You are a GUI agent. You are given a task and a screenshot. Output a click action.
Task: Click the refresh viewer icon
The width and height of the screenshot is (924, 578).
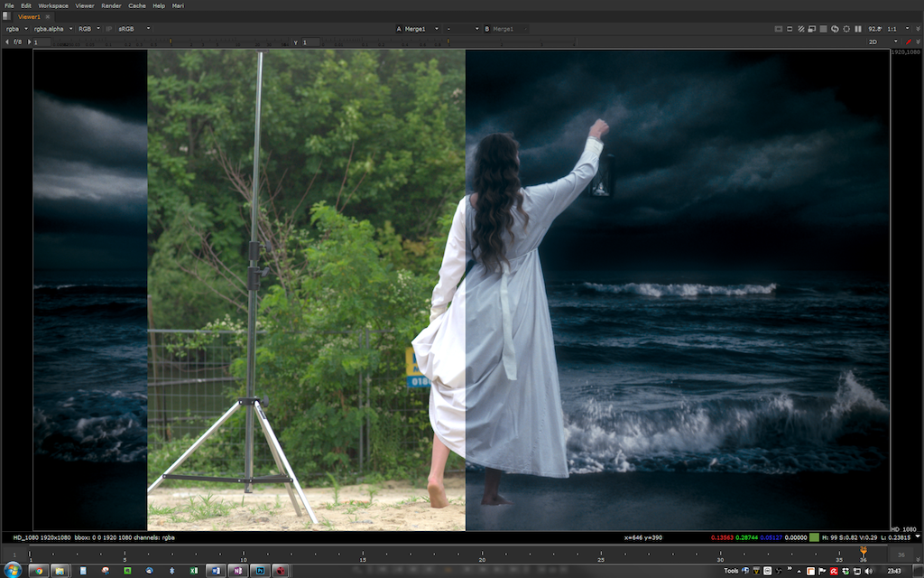tap(834, 29)
